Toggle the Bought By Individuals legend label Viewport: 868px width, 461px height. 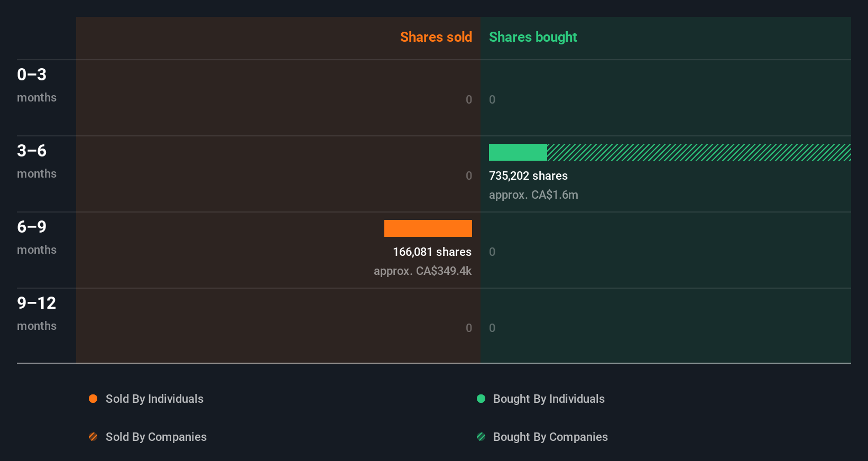click(549, 399)
